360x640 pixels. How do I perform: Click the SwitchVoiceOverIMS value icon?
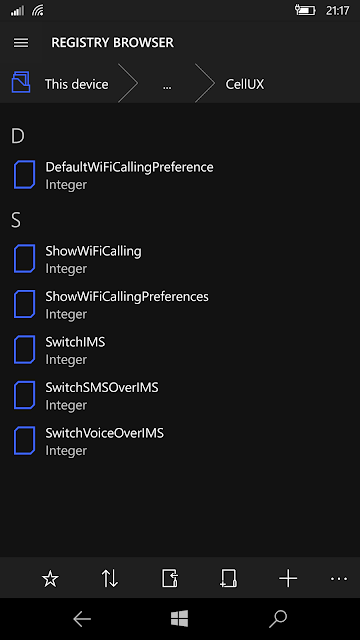24,441
